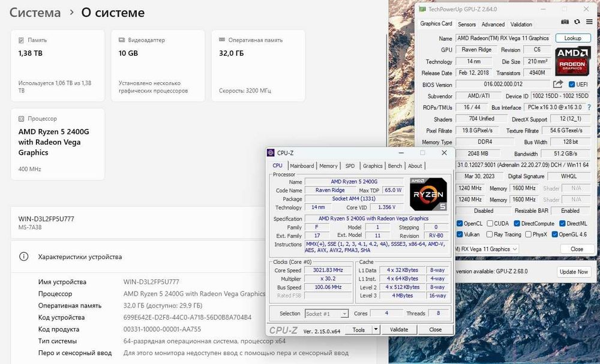Screen dimensions: 600x364
Task: Click device code 699E642E-D2F8 value
Action: [x=187, y=317]
